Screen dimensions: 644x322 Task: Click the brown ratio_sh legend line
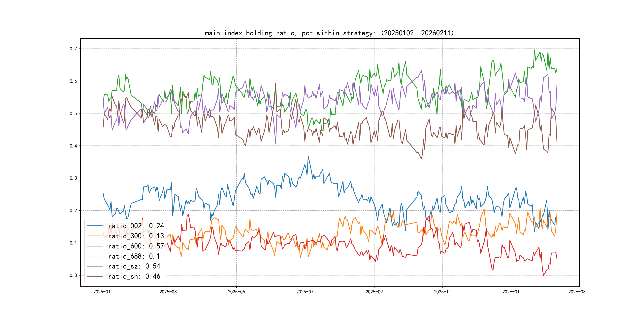pyautogui.click(x=94, y=276)
